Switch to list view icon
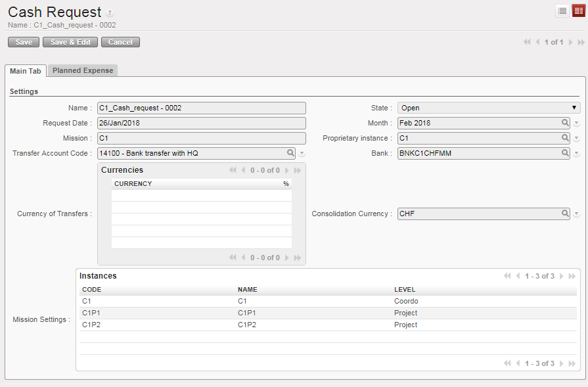Viewport: 588px width, 387px height. tap(562, 11)
